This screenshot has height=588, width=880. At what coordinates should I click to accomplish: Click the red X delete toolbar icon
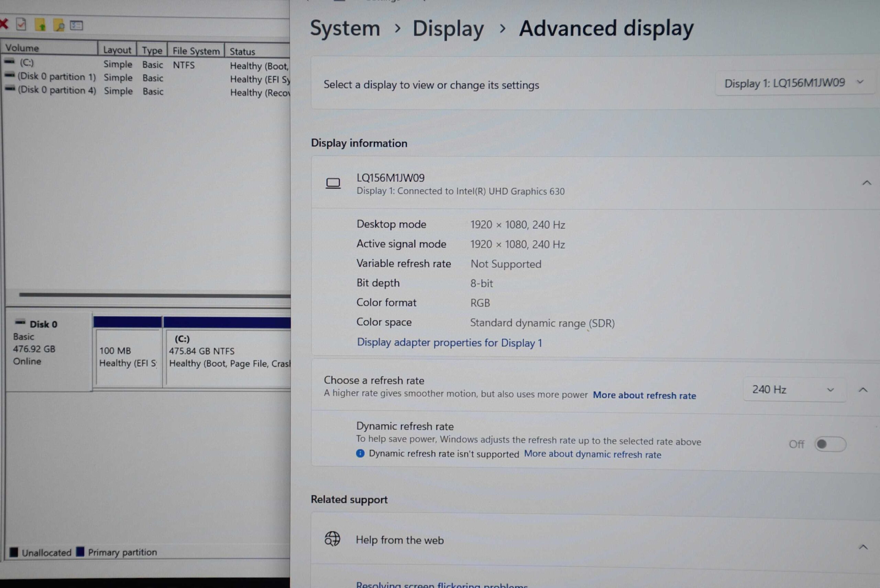4,24
